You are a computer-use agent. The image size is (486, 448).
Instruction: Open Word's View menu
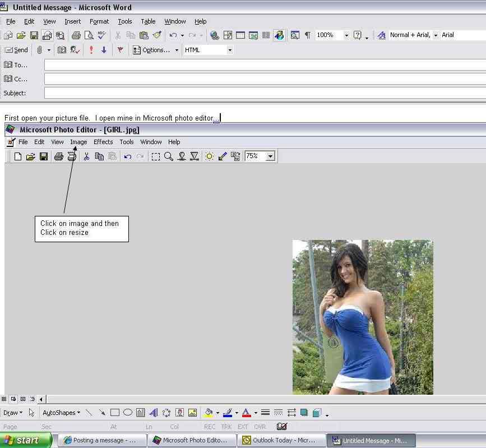tap(49, 21)
